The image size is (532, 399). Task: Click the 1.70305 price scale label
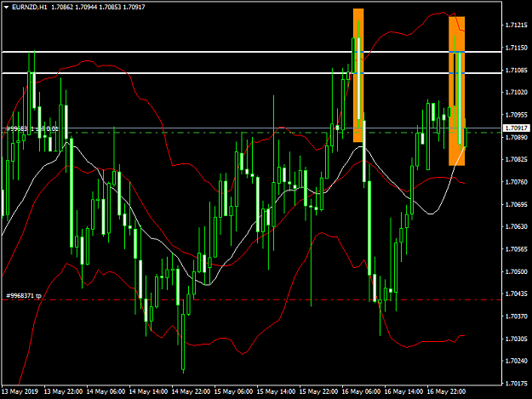[517, 339]
